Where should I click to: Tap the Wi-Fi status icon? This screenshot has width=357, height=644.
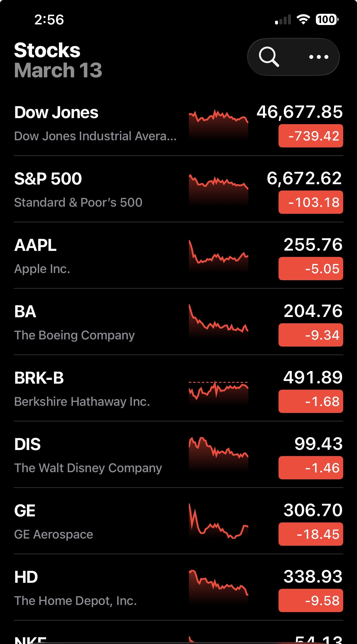pyautogui.click(x=303, y=20)
